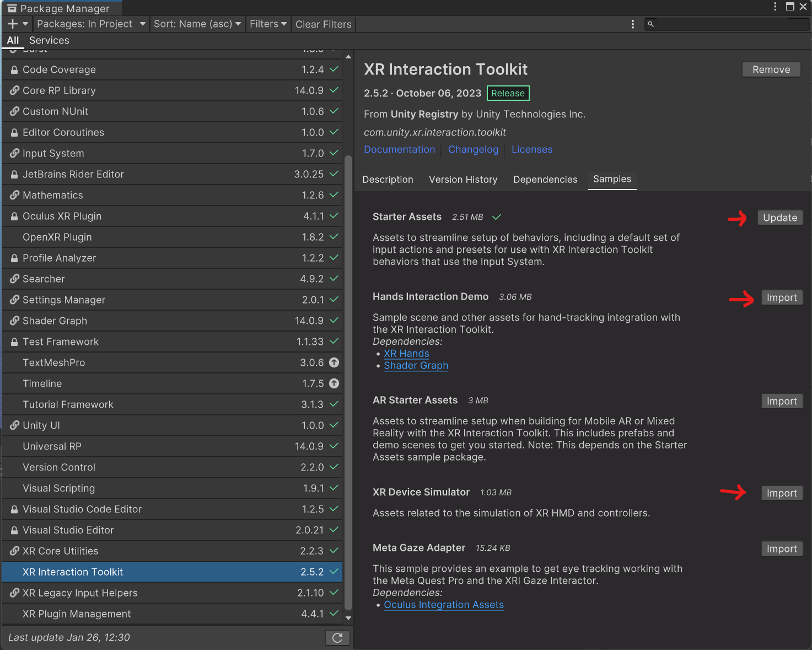Click the search magnifier icon
Screen dimensions: 812x650
click(651, 24)
